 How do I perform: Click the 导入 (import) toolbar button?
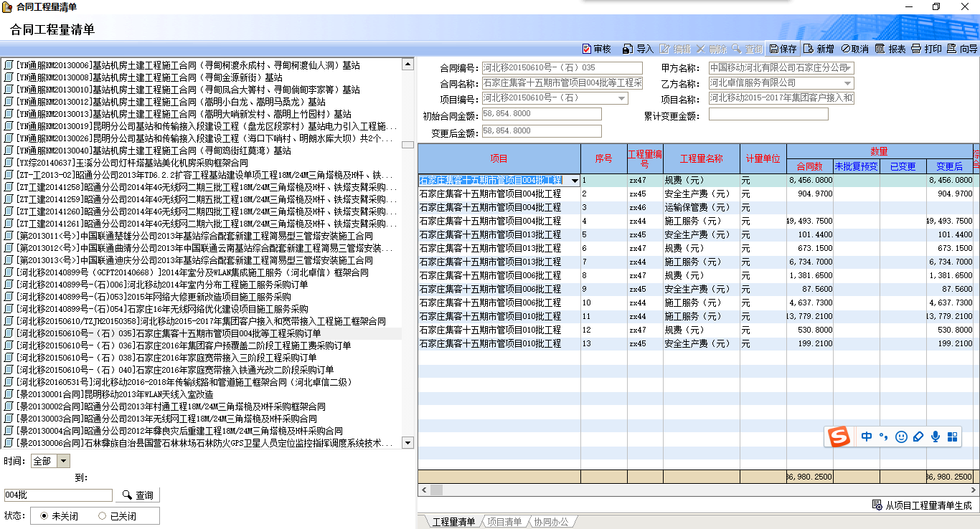tap(638, 49)
